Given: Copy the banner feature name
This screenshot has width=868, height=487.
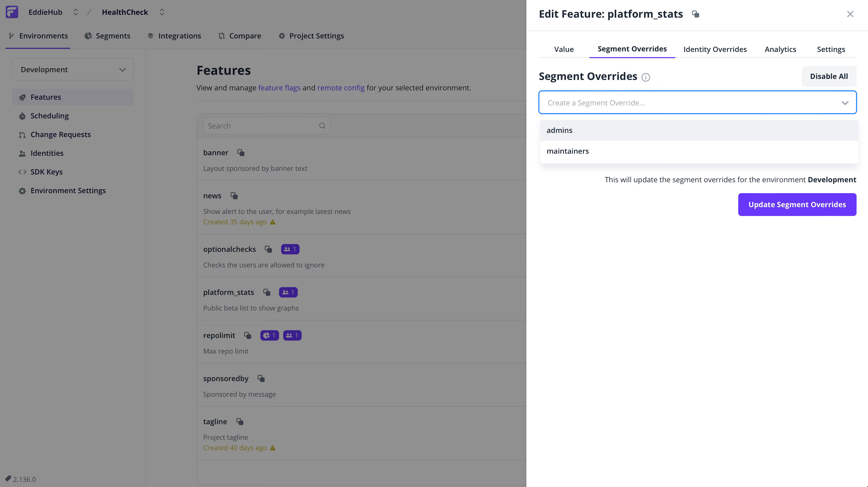Looking at the screenshot, I should (241, 153).
